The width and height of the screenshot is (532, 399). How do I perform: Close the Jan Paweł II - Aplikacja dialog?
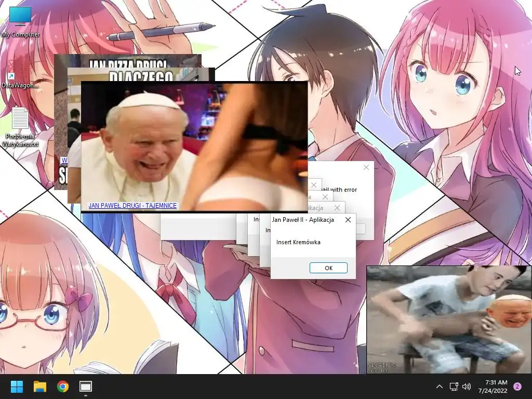point(348,220)
